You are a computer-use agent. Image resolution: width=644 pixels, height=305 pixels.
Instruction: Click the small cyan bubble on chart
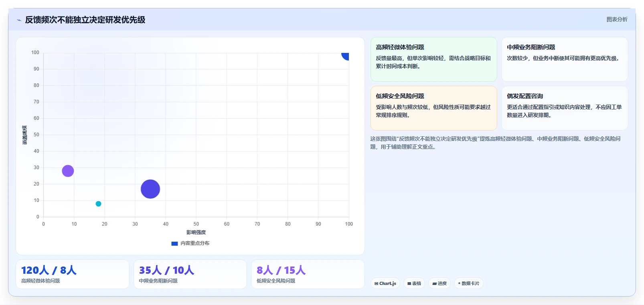[98, 204]
